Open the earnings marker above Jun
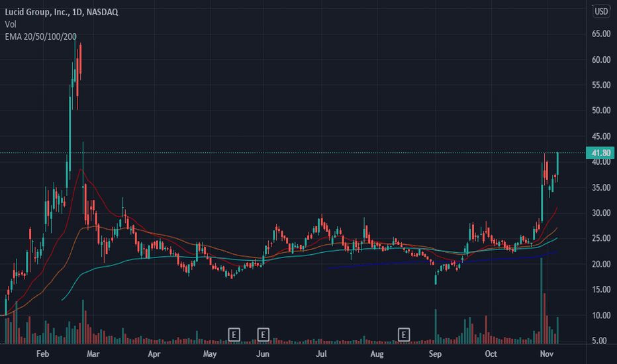This screenshot has height=364, width=617. tap(263, 335)
